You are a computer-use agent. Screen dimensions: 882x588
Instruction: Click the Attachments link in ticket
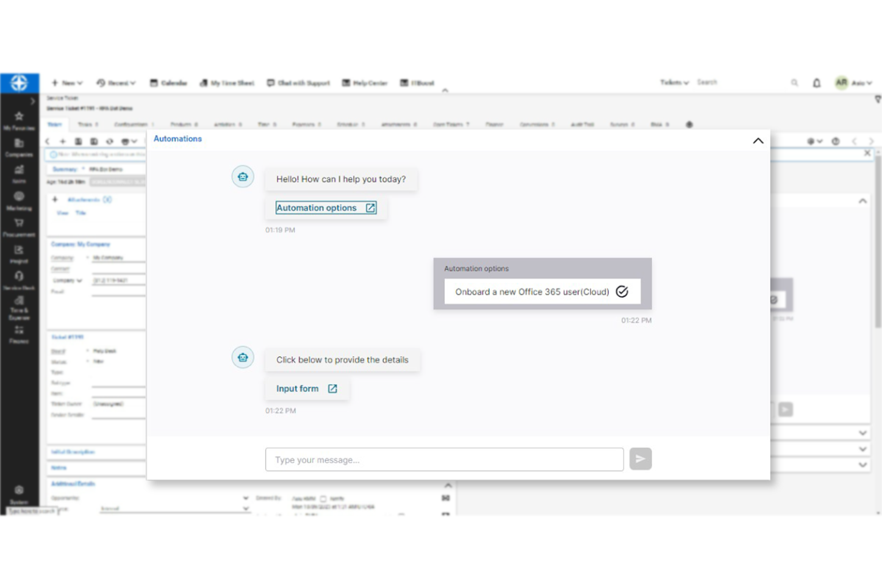(89, 200)
